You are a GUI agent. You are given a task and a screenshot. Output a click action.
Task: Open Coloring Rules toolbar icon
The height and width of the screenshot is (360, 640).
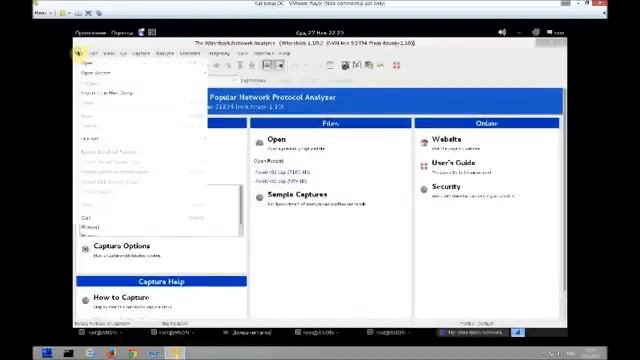pyautogui.click(x=369, y=65)
